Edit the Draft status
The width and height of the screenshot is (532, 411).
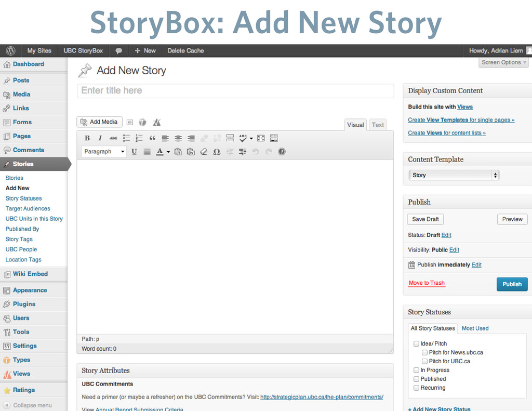coord(446,235)
